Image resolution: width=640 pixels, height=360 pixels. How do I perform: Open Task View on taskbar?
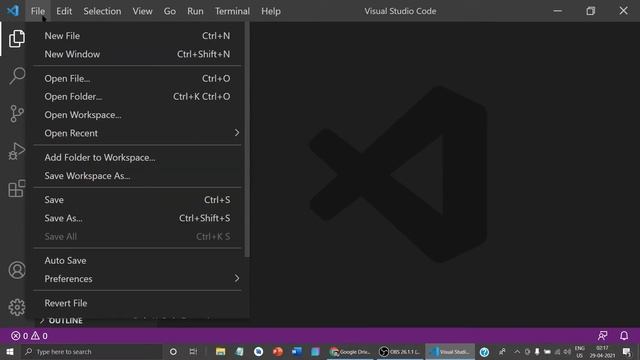click(193, 351)
